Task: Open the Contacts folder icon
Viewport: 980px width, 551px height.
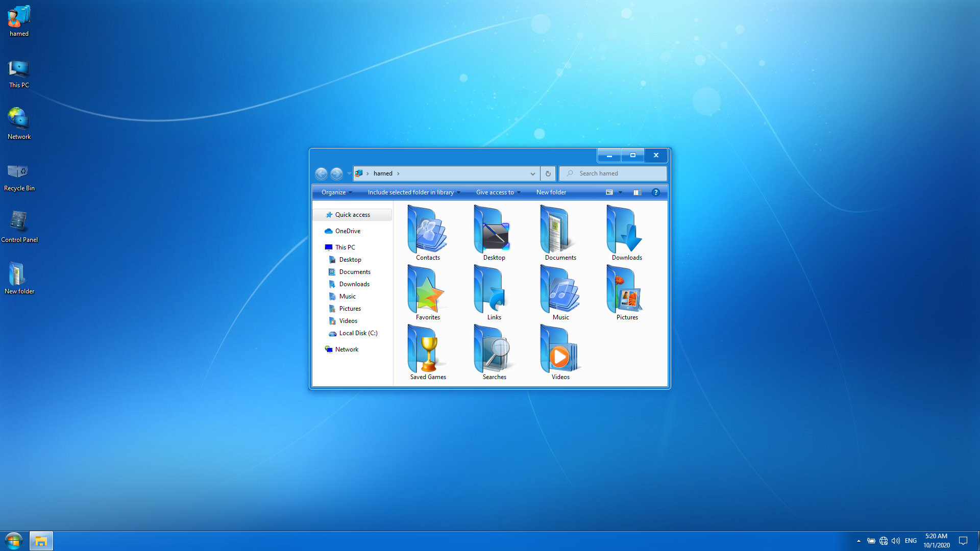Action: (428, 232)
